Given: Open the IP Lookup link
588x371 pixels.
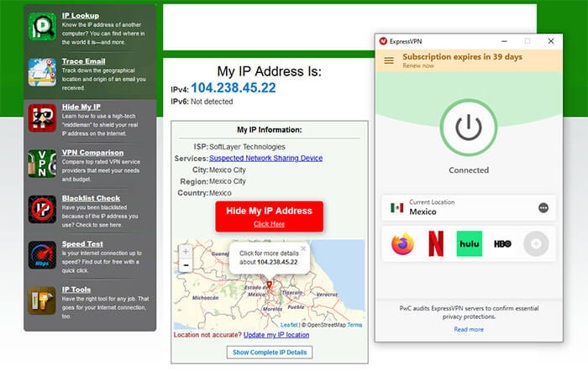Looking at the screenshot, I should point(81,16).
